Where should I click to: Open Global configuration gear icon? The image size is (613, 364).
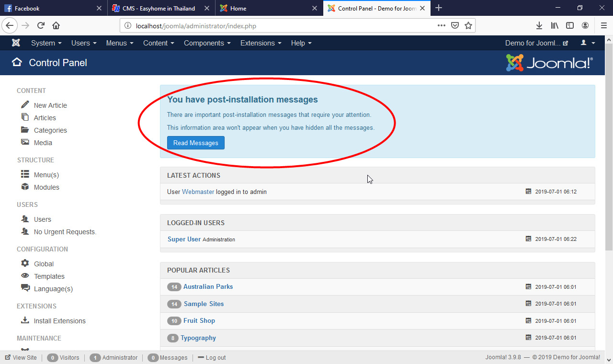tap(25, 263)
